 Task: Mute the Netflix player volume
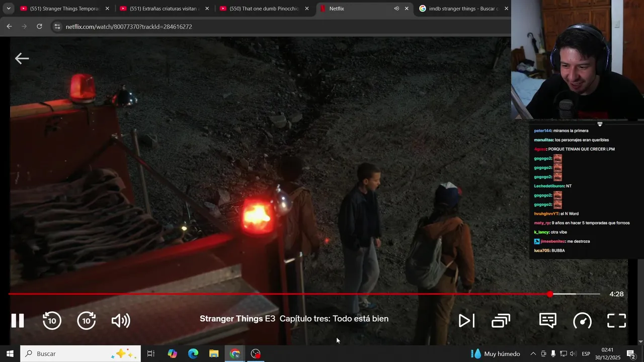[121, 320]
